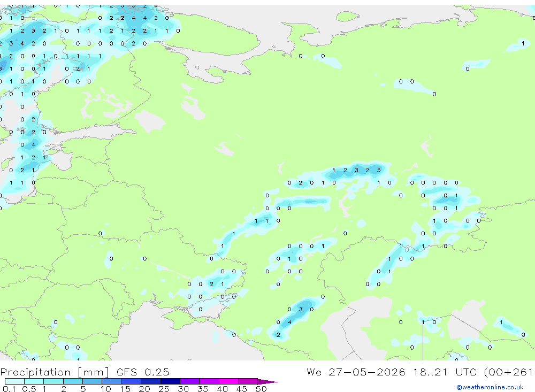Image resolution: width=535 pixels, height=392 pixels.
Task: Click the 2–5 mm legend swatch
Action: pyautogui.click(x=73, y=381)
